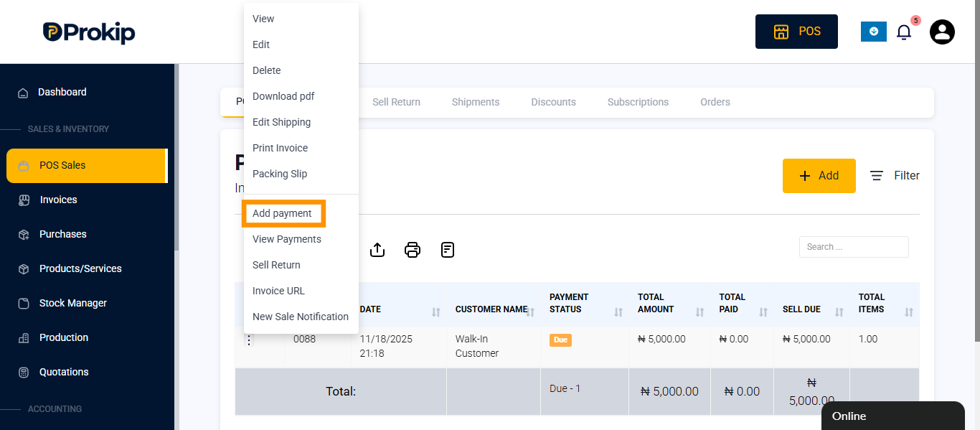Open the user profile avatar icon
The height and width of the screenshot is (430, 980).
point(942,32)
